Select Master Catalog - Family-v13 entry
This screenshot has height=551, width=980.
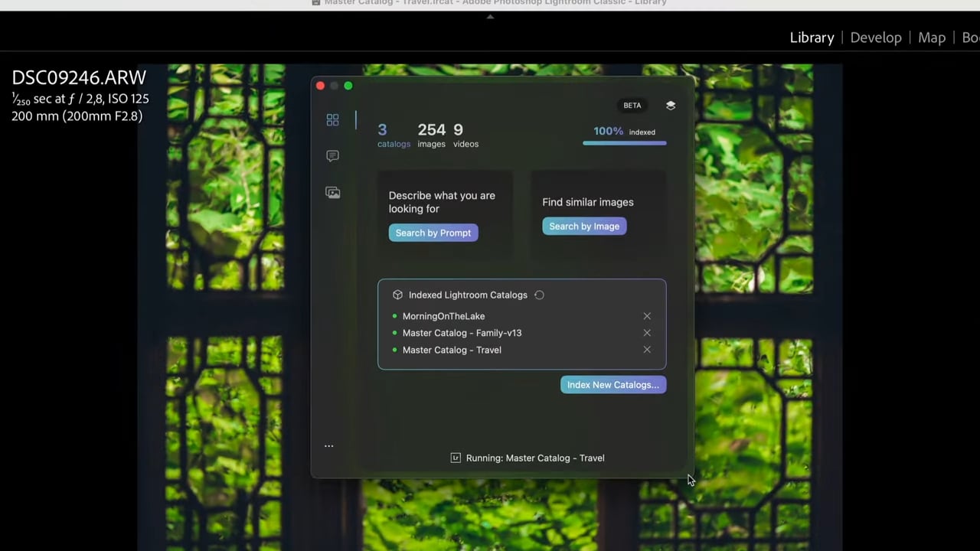462,333
